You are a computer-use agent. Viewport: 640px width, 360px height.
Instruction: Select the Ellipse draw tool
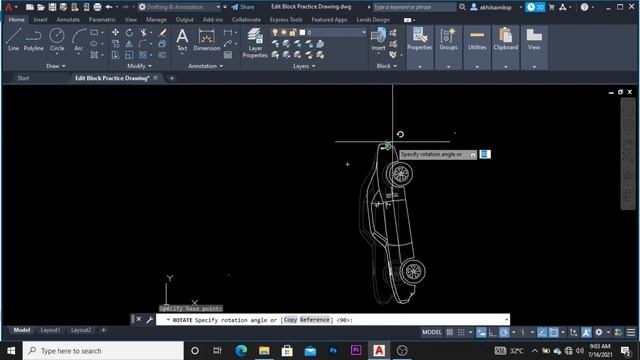94,44
